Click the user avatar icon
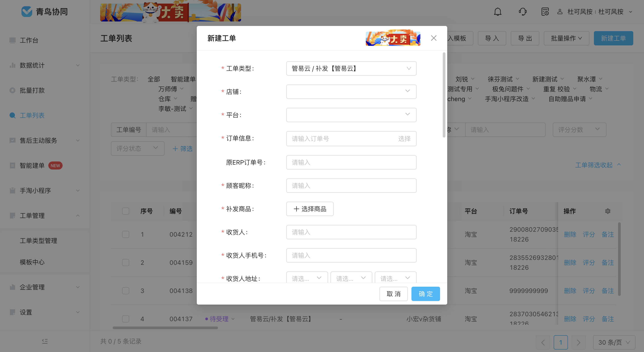The height and width of the screenshot is (352, 644). [x=560, y=12]
